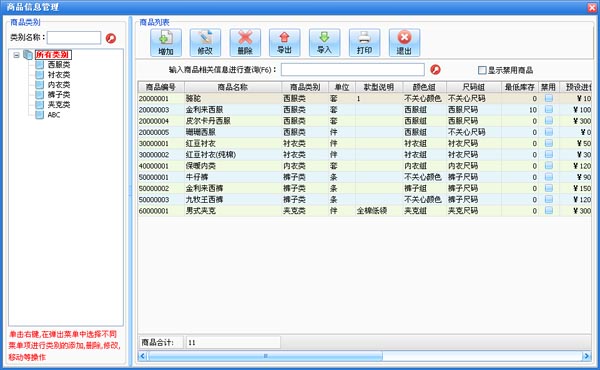Viewport: 600px width, 370px height.
Task: Click the icon next to 夹克类 category
Action: [40, 104]
